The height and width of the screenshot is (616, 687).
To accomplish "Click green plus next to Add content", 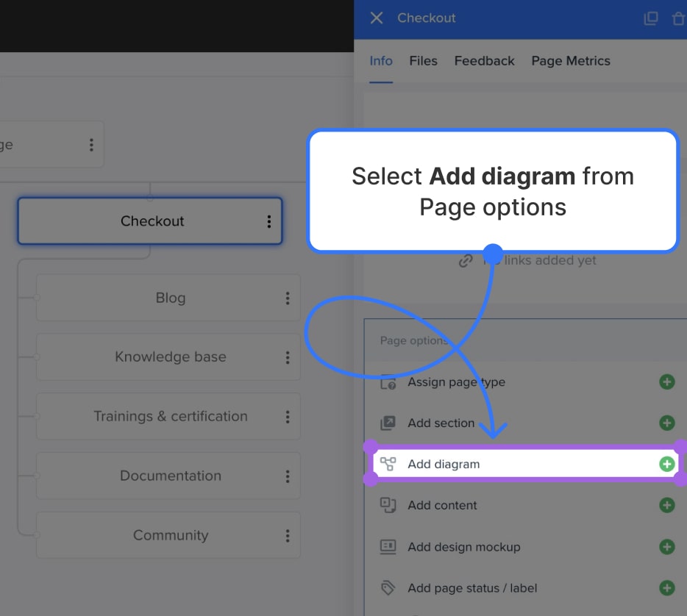I will tap(667, 505).
